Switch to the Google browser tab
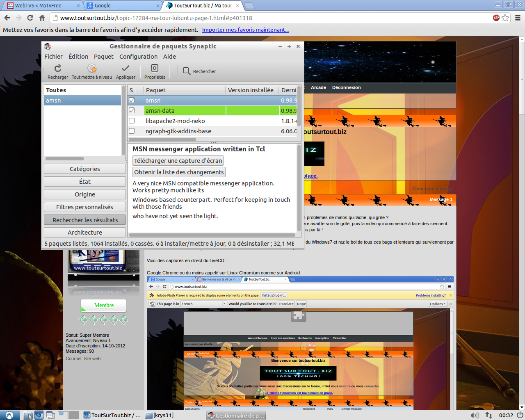 click(122, 5)
